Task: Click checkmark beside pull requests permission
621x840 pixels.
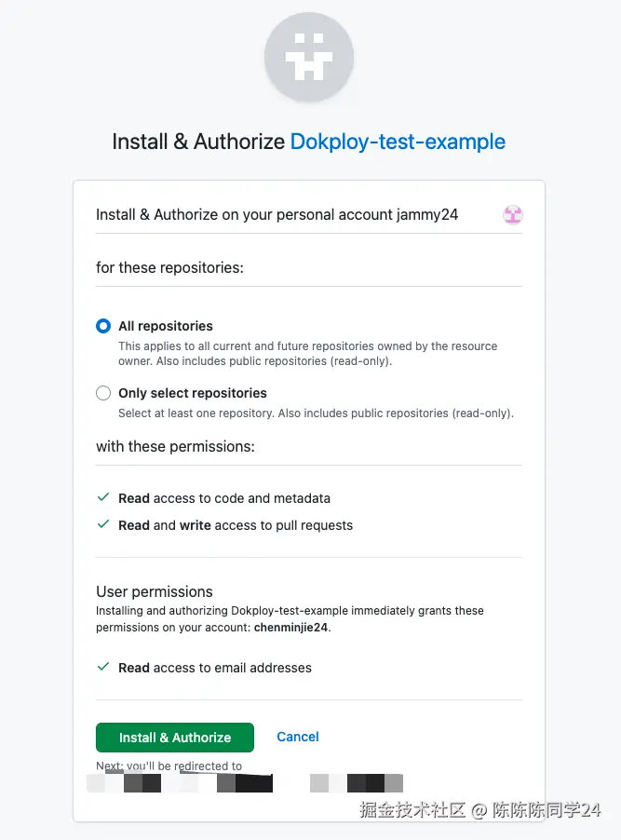Action: click(x=103, y=525)
